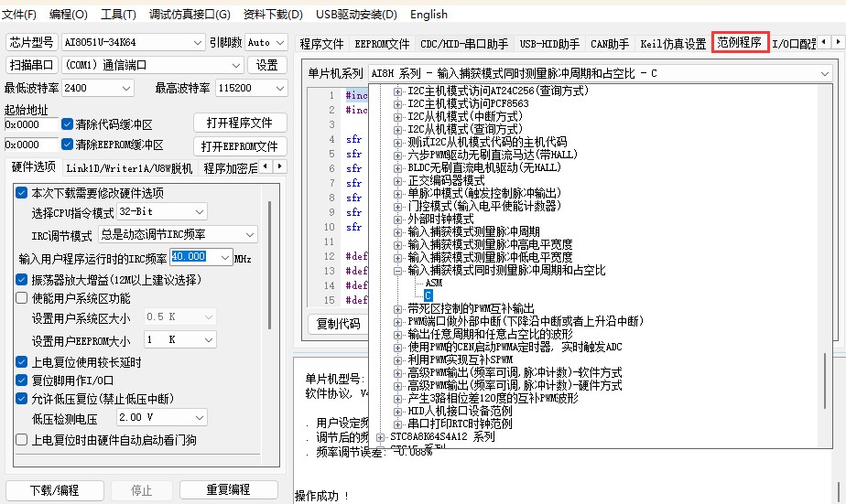Open the USB驱动安装(D) menu
This screenshot has height=504, width=846.
tap(356, 14)
